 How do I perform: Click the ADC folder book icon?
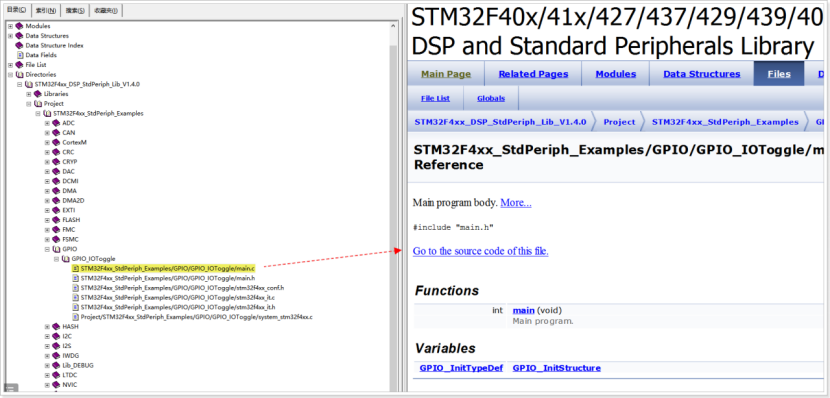point(56,123)
